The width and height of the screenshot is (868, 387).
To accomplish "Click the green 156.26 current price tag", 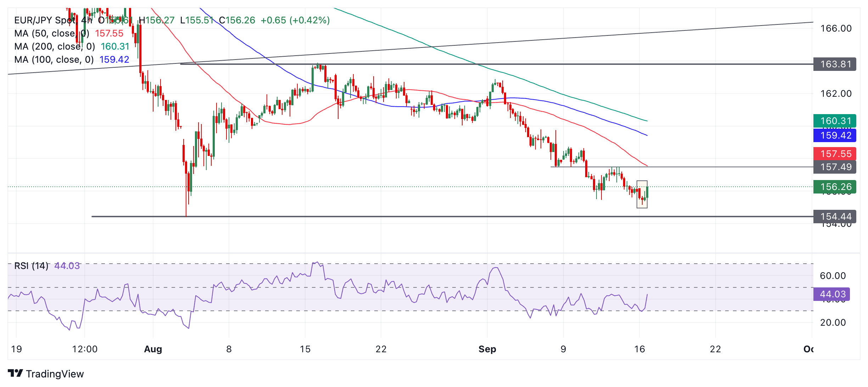I will tap(834, 187).
